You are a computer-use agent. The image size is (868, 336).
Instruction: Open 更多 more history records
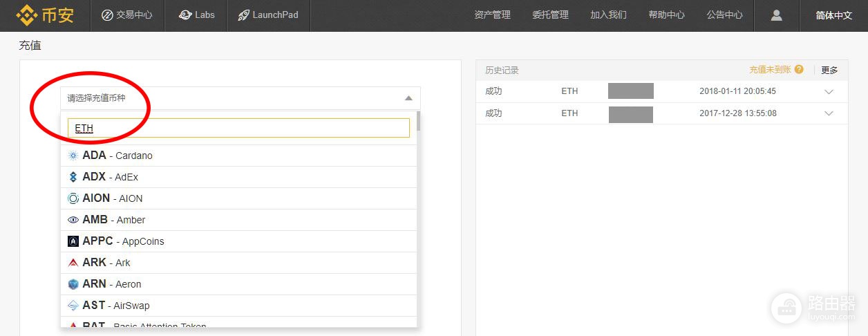point(829,71)
